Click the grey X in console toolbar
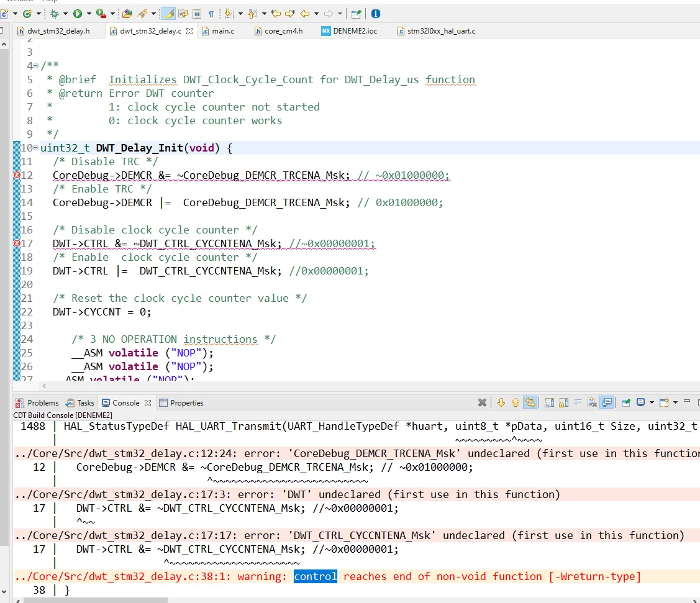The width and height of the screenshot is (700, 603). (482, 402)
